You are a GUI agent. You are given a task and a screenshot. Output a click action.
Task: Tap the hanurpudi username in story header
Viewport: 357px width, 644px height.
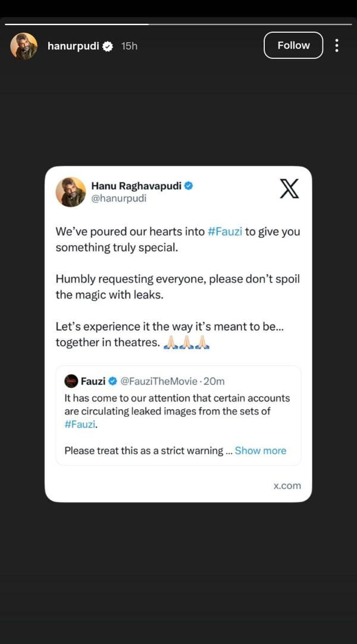(x=73, y=46)
